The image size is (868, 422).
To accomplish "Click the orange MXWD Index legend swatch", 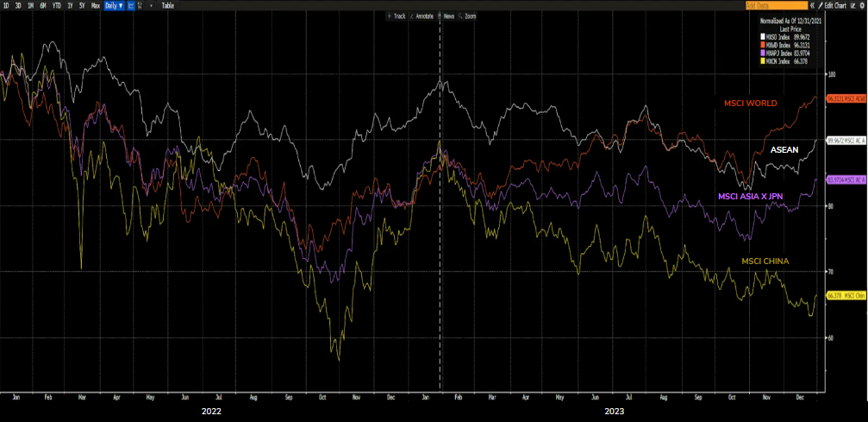I will pos(763,45).
